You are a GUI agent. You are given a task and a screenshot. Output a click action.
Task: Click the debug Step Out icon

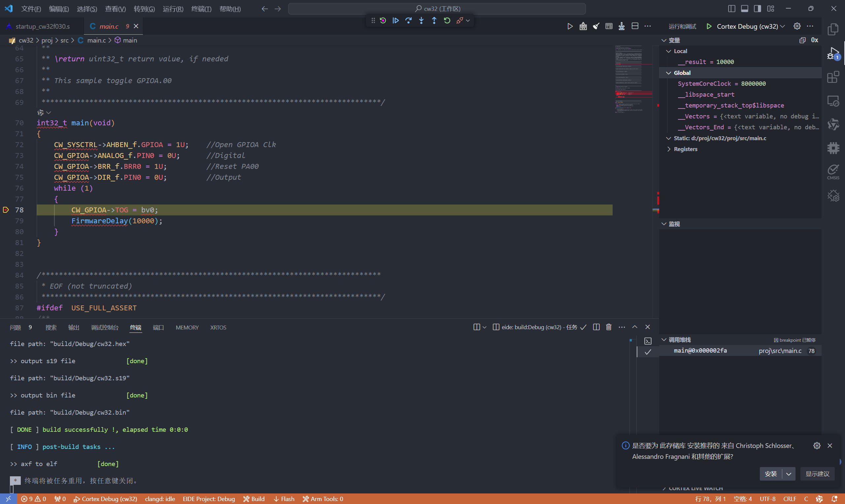tap(434, 21)
